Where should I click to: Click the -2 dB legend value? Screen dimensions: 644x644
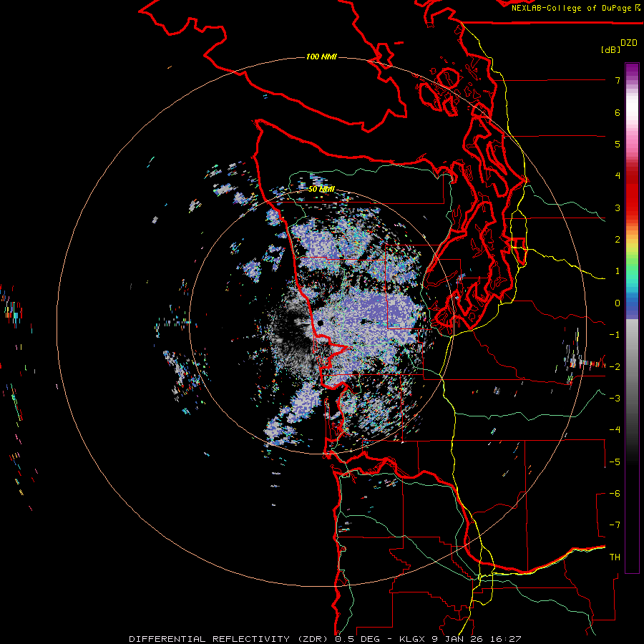615,367
